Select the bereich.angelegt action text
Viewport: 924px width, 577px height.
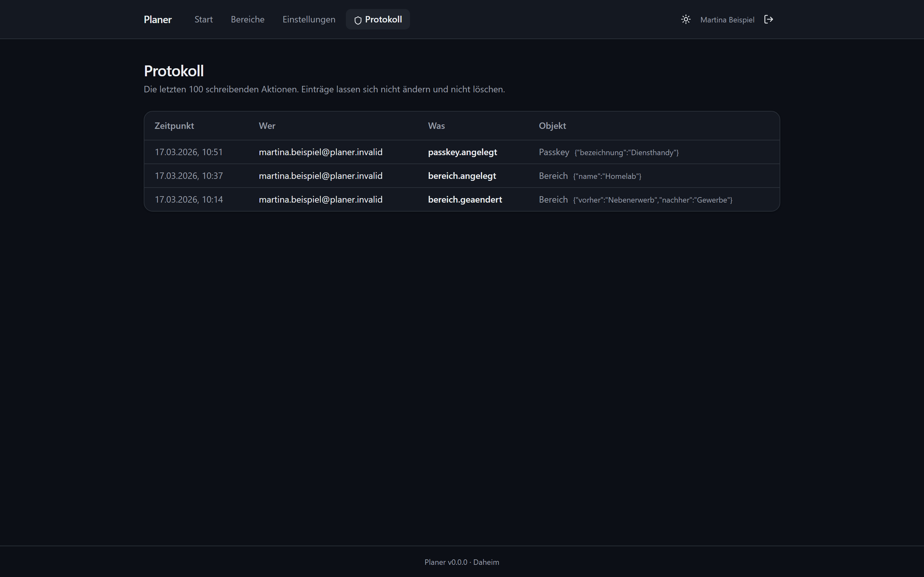pos(462,176)
